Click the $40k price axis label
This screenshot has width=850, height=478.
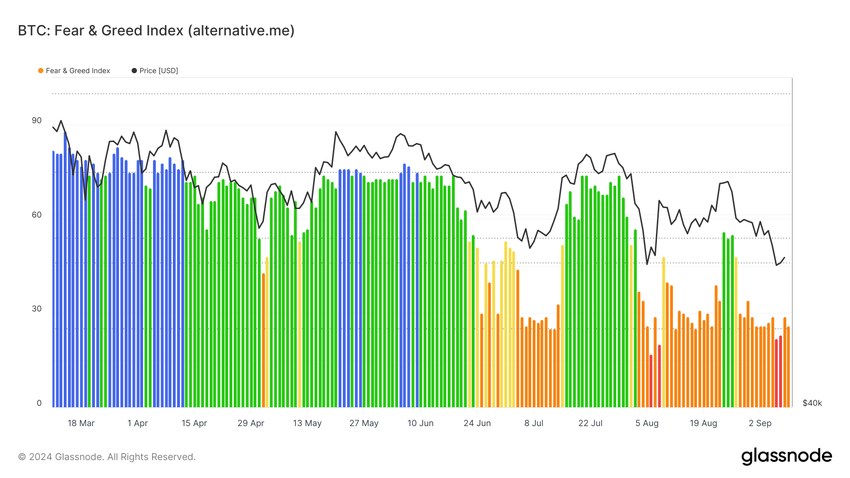click(812, 403)
